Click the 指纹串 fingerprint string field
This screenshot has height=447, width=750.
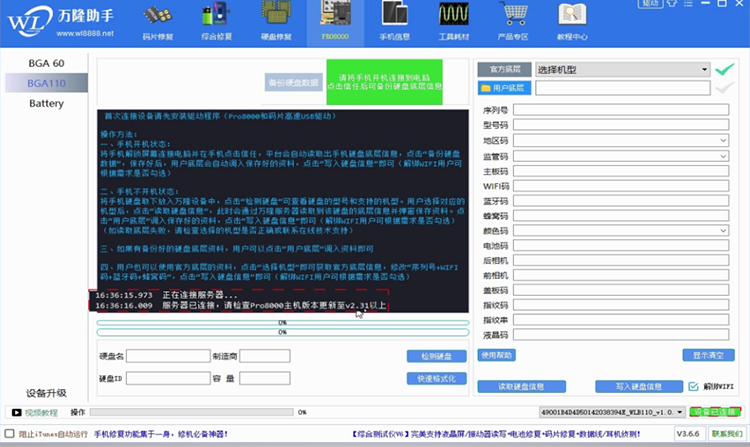click(x=621, y=320)
